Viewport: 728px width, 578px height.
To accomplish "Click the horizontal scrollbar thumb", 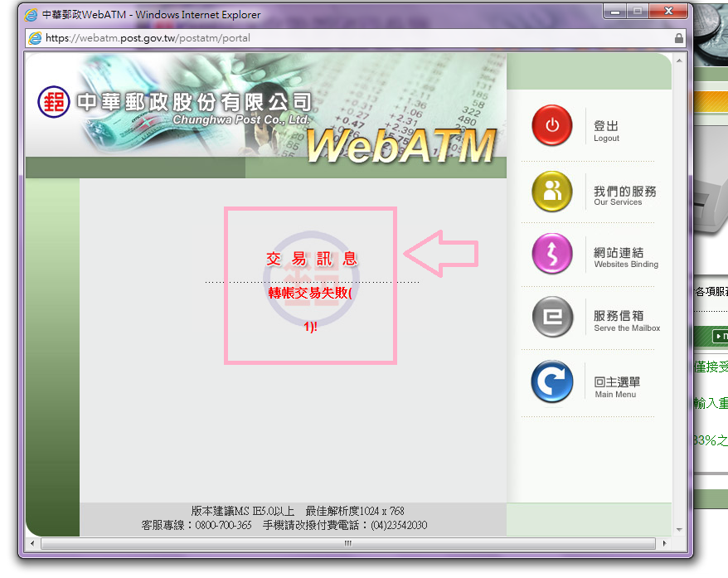I will click(348, 543).
